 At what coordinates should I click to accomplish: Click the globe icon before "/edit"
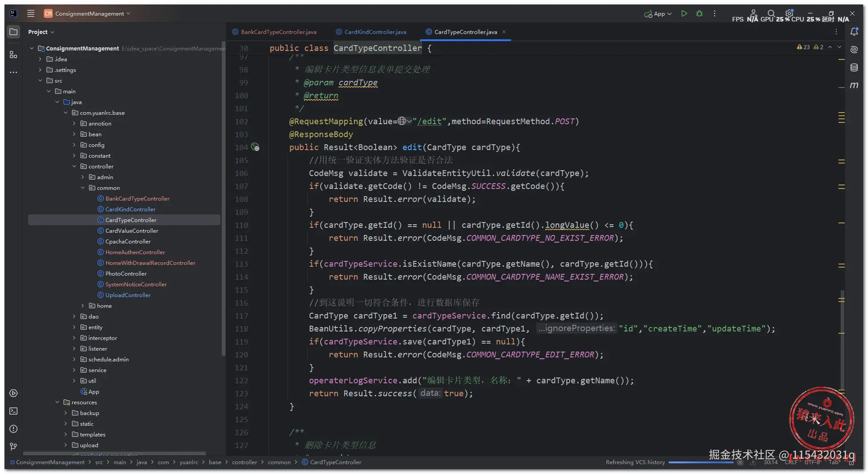(x=402, y=121)
